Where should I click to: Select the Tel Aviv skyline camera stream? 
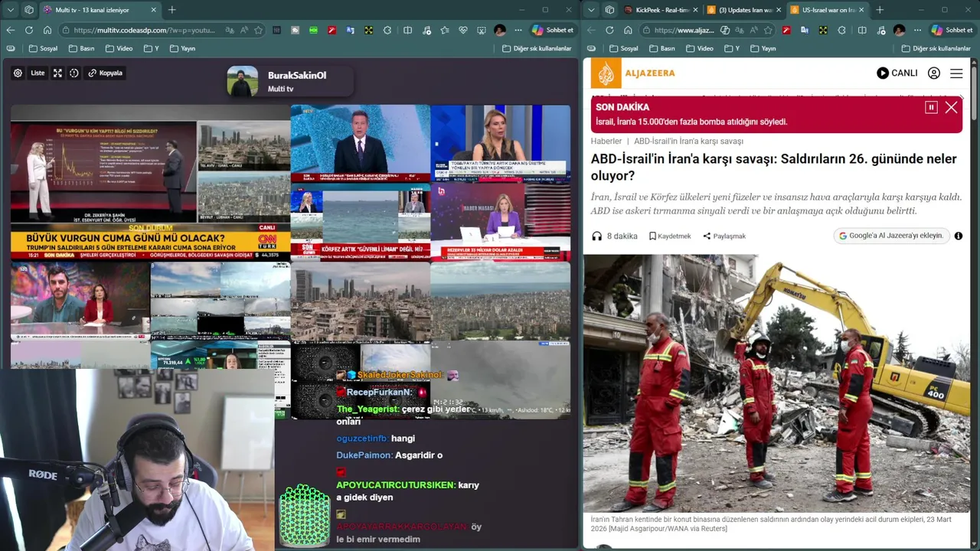tap(361, 301)
